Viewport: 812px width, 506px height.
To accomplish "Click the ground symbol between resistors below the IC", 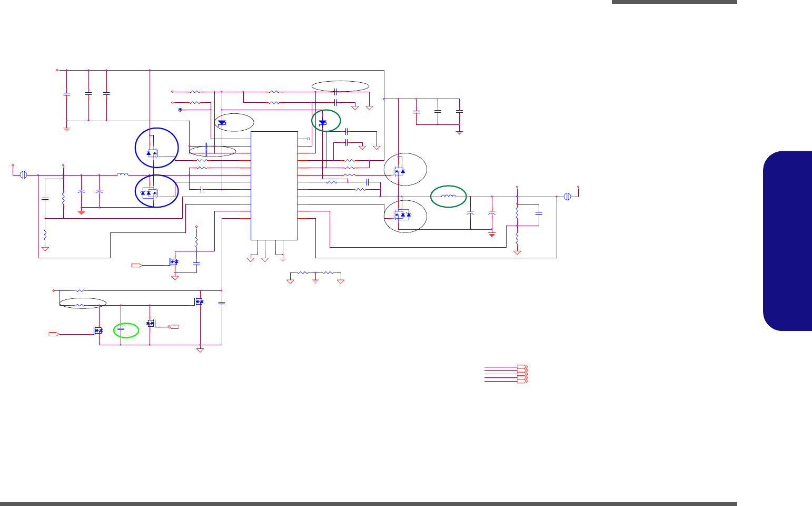I will click(315, 281).
